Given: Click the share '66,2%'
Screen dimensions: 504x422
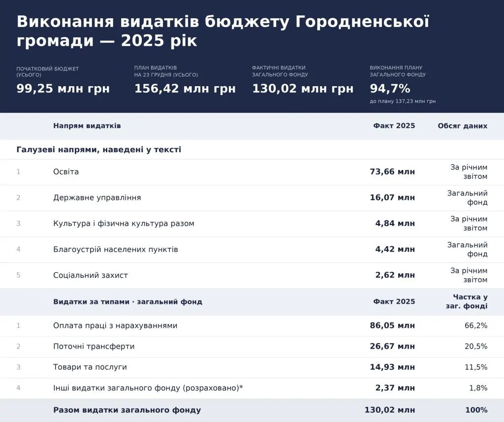Looking at the screenshot, I should coord(476,325).
